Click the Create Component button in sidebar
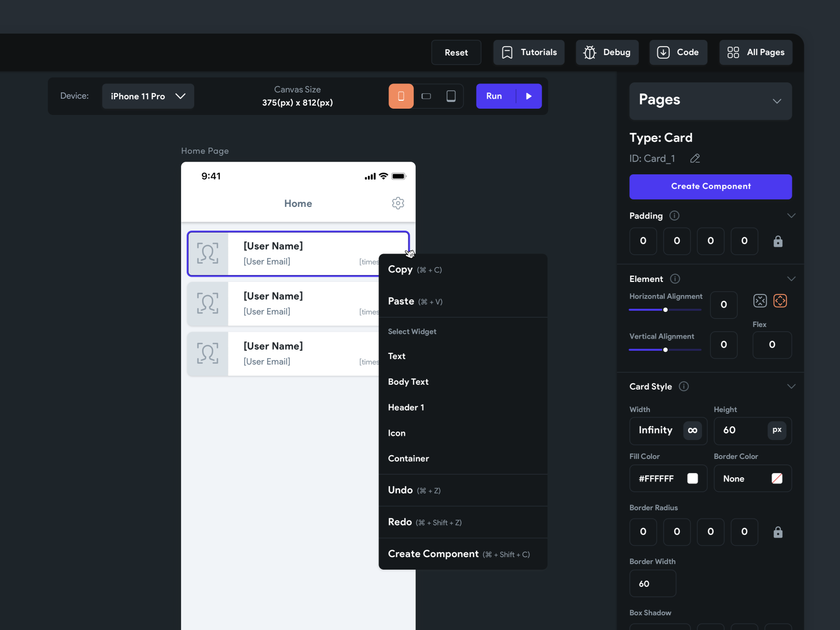 tap(710, 186)
